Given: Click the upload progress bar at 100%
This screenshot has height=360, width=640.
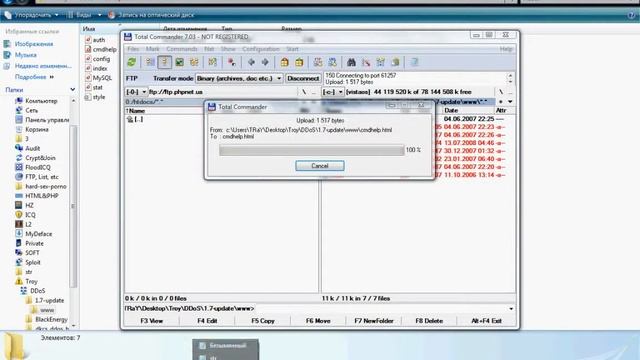Looking at the screenshot, I should 311,150.
